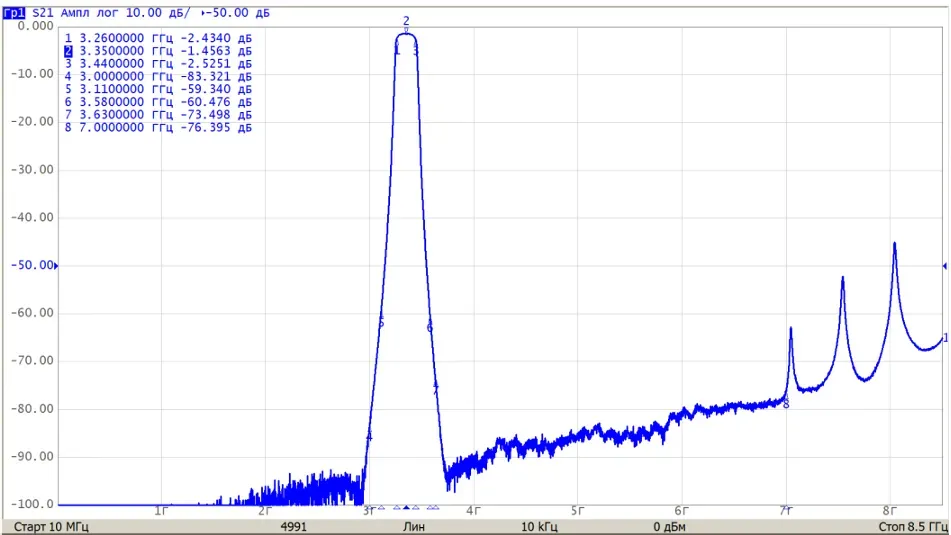The height and width of the screenshot is (535, 951).
Task: Click the Старт 10 МГц start frequency
Action: (51, 527)
